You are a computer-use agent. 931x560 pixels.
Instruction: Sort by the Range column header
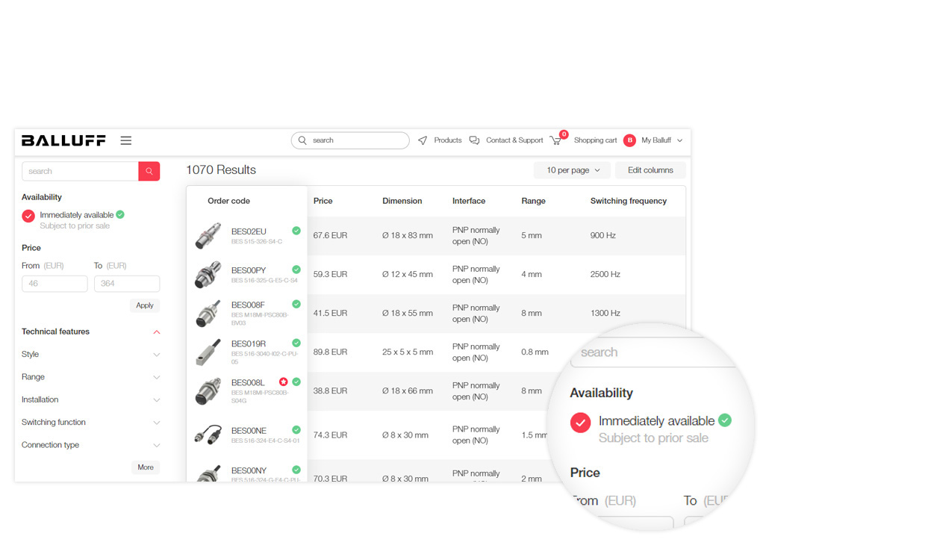[533, 201]
